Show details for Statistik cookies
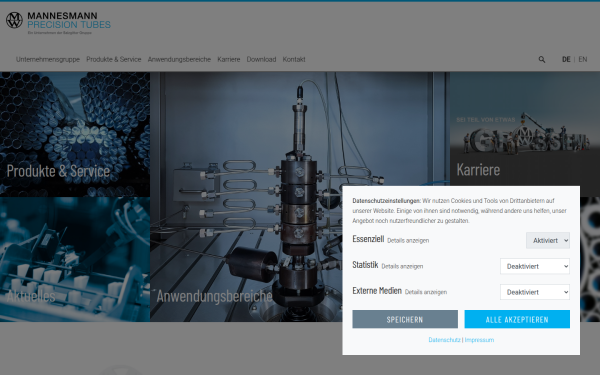Viewport: 600px width, 375px height. click(402, 266)
